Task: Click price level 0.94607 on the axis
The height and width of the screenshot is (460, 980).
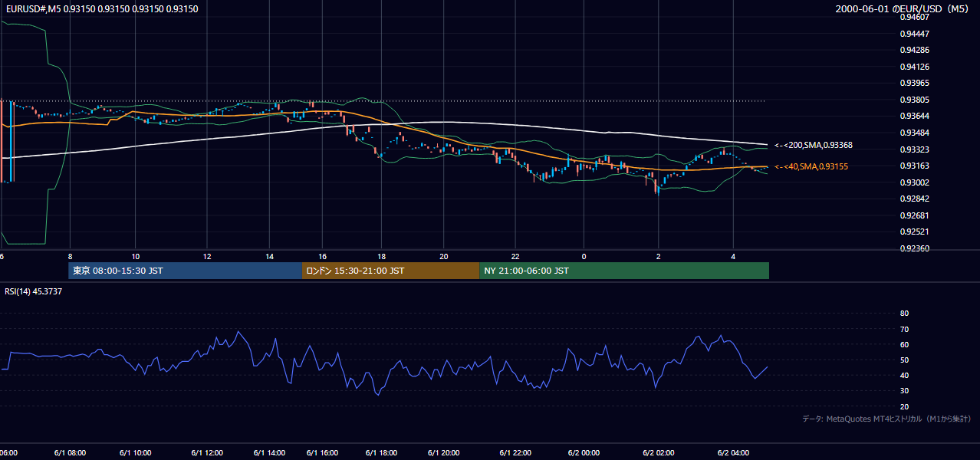Action: (x=914, y=17)
